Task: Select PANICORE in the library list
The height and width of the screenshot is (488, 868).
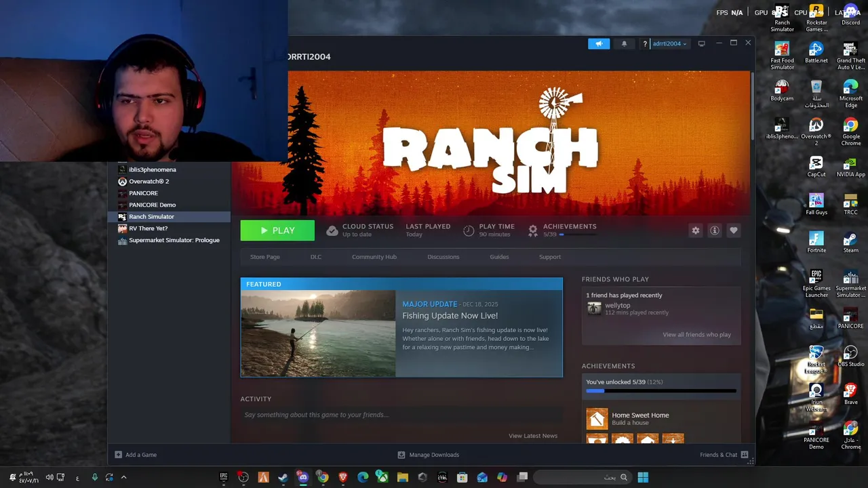Action: (143, 193)
